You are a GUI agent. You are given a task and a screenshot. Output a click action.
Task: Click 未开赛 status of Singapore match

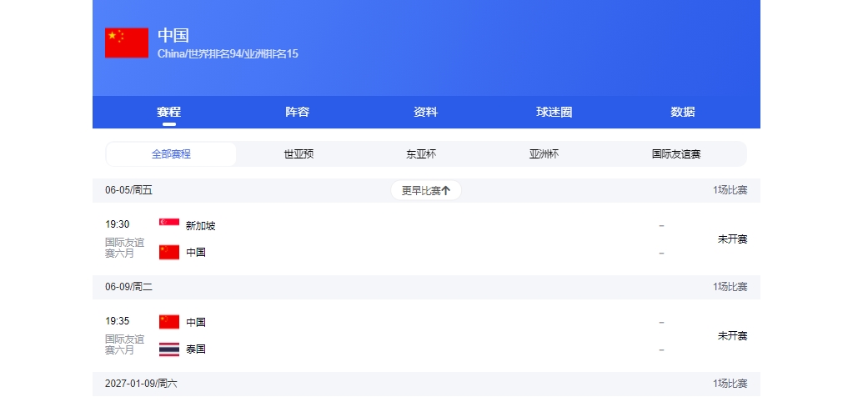pyautogui.click(x=732, y=239)
